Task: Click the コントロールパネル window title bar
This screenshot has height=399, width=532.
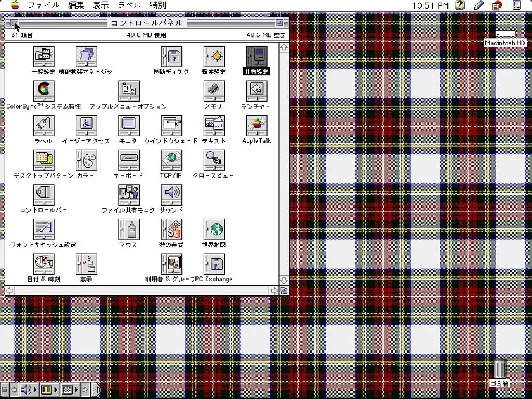Action: point(147,23)
